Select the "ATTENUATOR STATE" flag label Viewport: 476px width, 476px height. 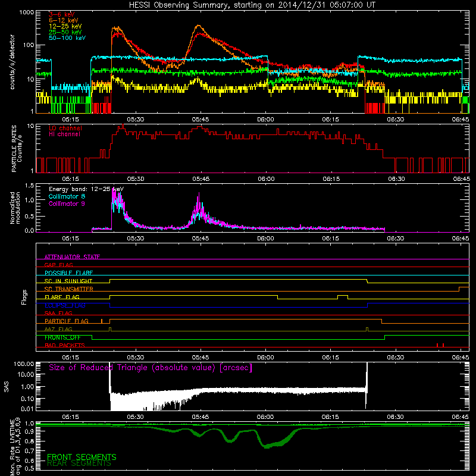(72, 257)
